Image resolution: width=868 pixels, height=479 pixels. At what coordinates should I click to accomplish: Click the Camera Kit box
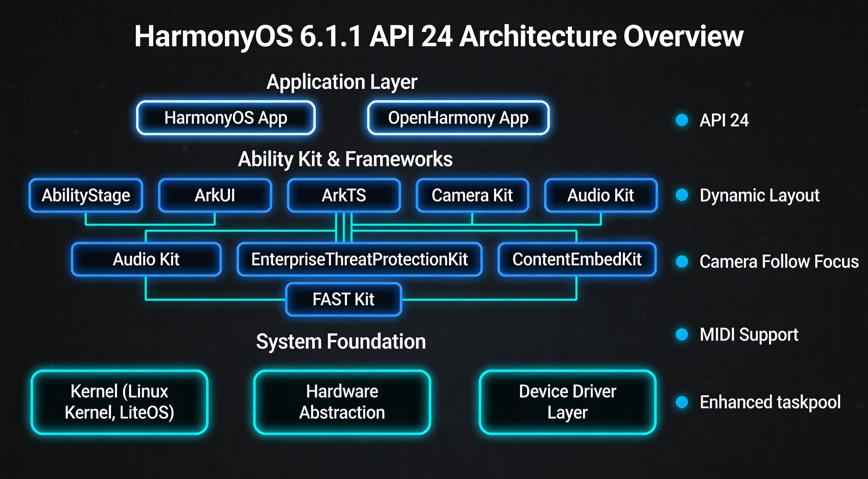pos(472,195)
